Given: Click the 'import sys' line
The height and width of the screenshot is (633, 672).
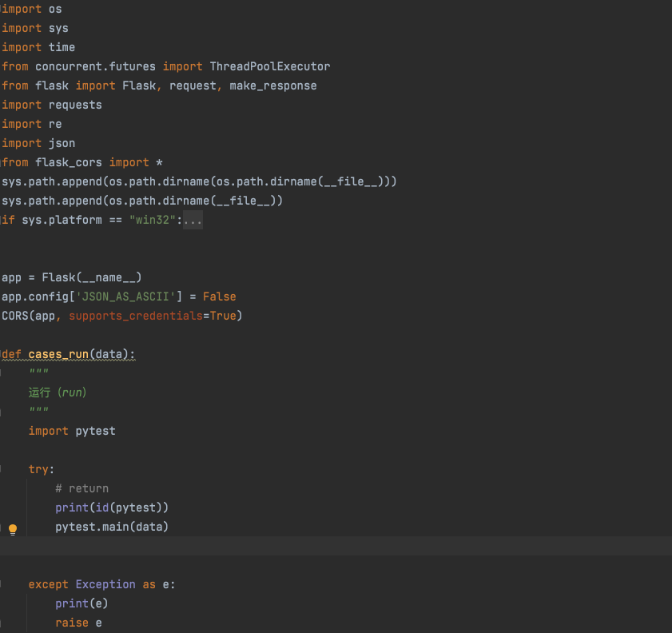Looking at the screenshot, I should (35, 28).
